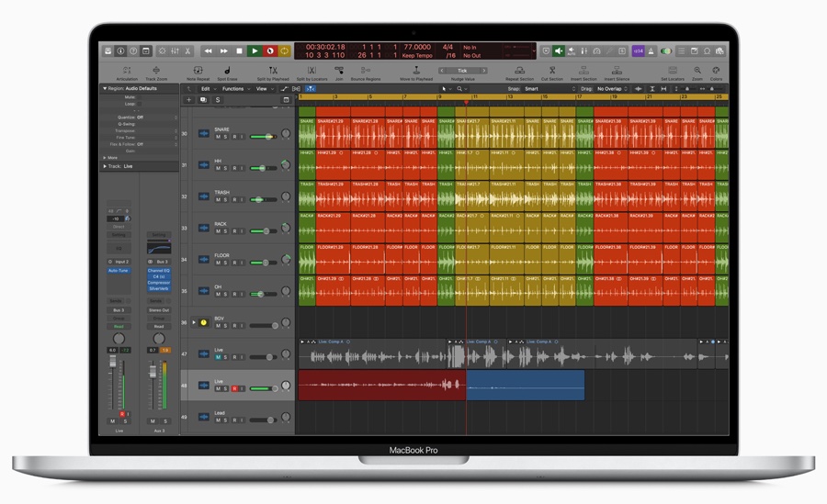The height and width of the screenshot is (504, 827).
Task: Click the RACK track volume slider
Action: tap(263, 231)
